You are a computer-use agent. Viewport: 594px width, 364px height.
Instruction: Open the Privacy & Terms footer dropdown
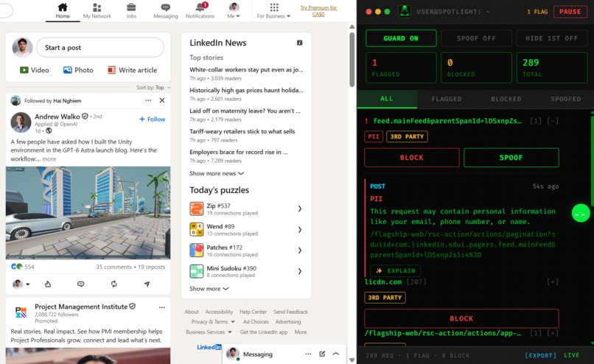tap(213, 321)
